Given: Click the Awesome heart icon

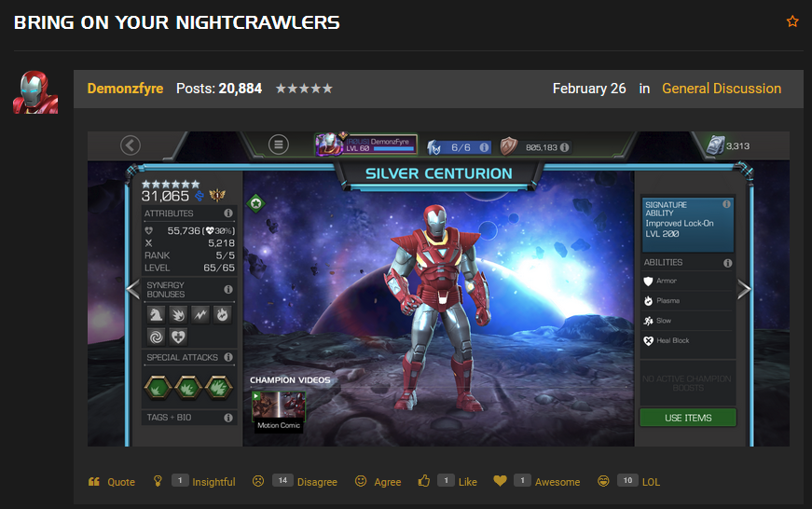Looking at the screenshot, I should tap(500, 481).
